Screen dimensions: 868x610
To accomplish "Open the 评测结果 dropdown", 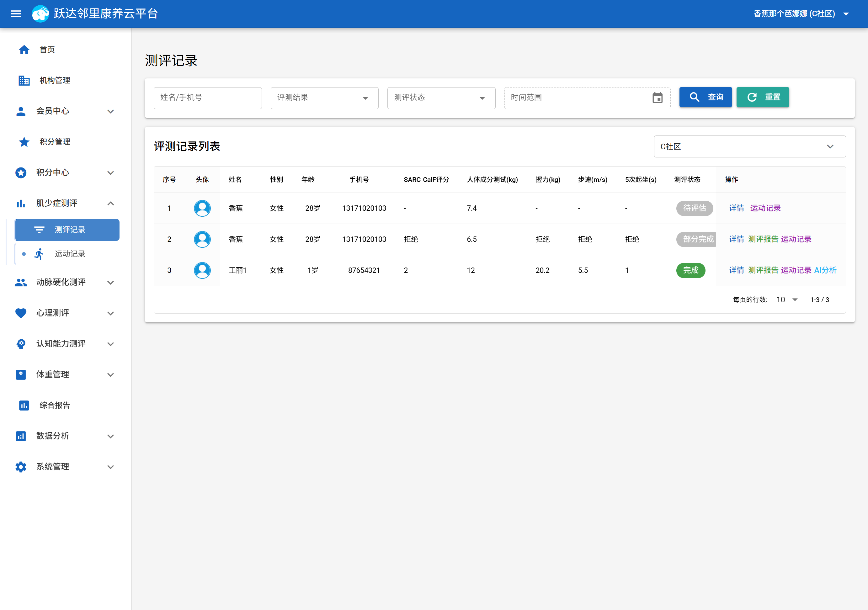I will pos(324,98).
